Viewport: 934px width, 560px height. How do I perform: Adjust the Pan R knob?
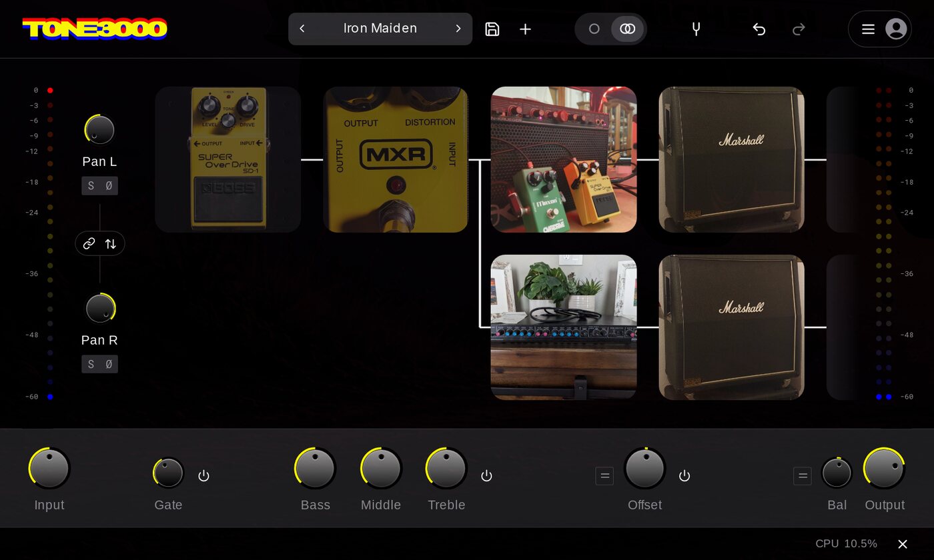[x=100, y=309]
